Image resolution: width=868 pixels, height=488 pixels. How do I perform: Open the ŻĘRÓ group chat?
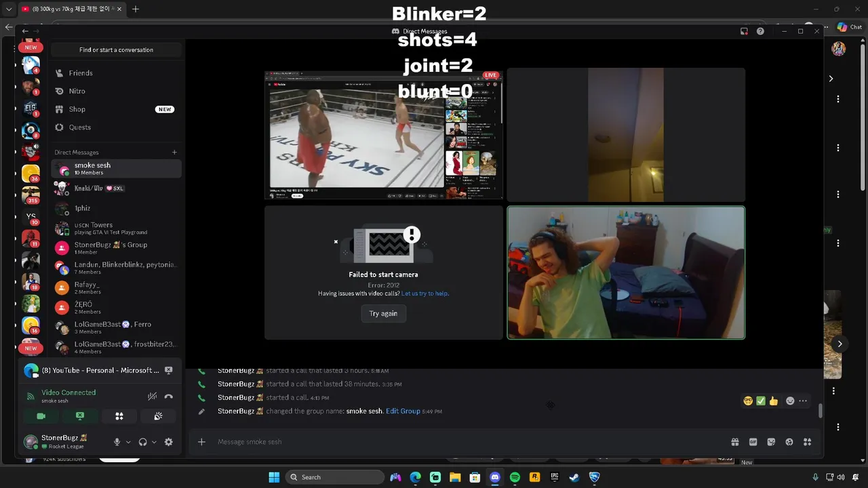[116, 308]
